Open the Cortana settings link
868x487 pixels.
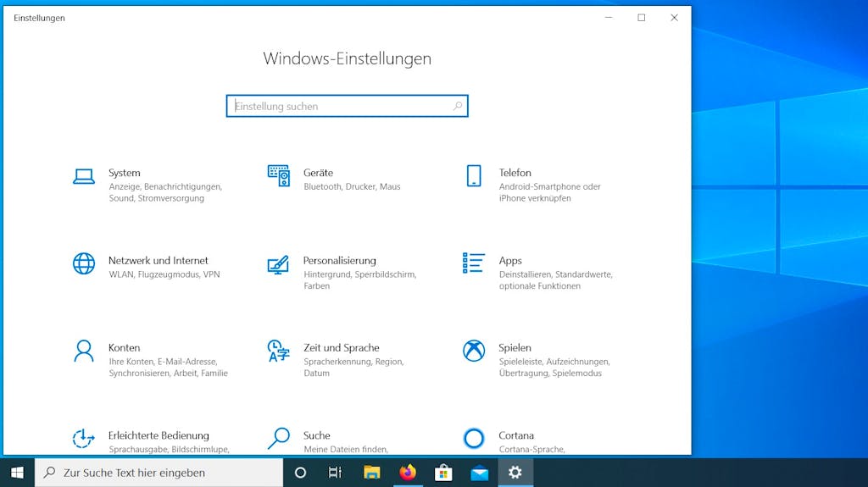(516, 435)
